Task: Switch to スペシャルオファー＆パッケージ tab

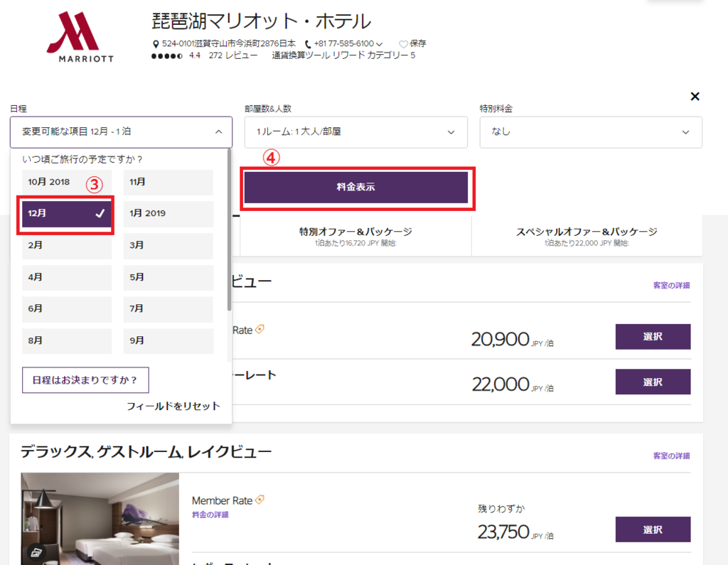Action: click(x=587, y=236)
